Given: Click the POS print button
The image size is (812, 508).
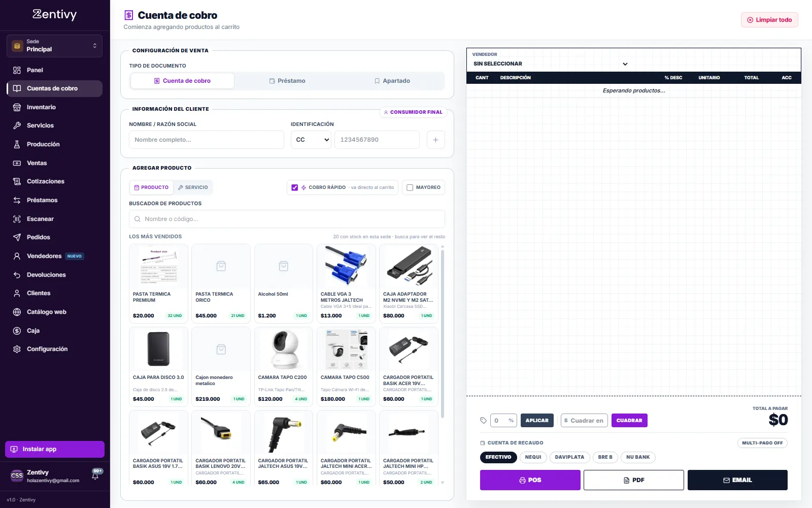Looking at the screenshot, I should pyautogui.click(x=530, y=480).
